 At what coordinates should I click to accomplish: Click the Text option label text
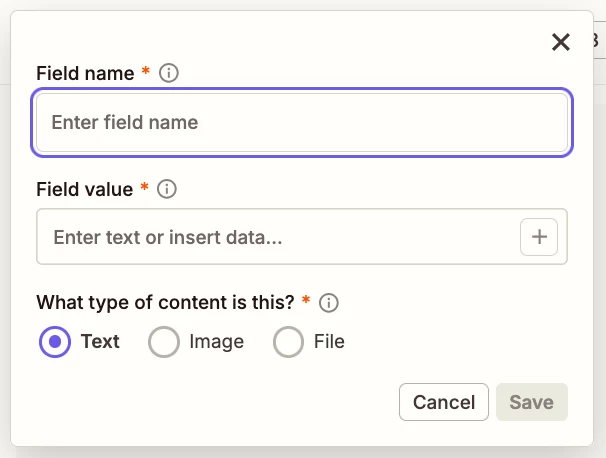[x=100, y=342]
